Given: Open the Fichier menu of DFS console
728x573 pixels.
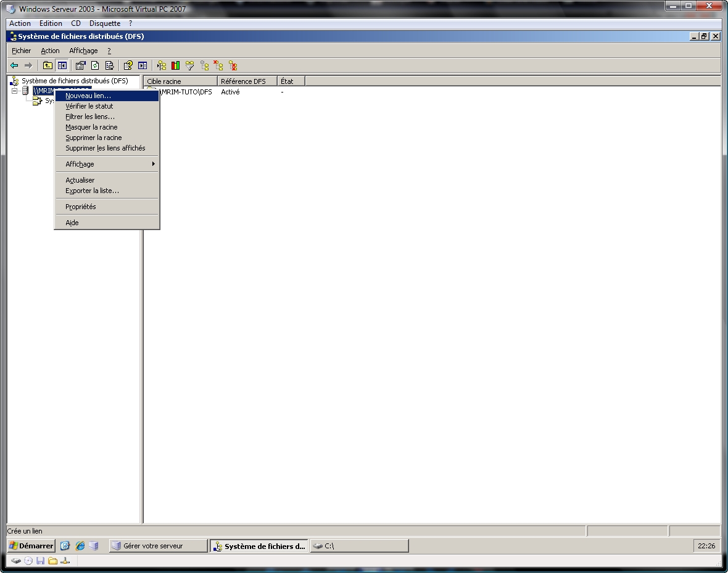Looking at the screenshot, I should click(22, 51).
